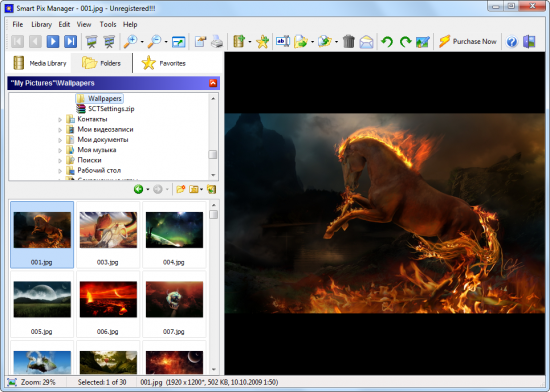This screenshot has width=550, height=392.
Task: Expand the Моя музыка folder
Action: tap(60, 150)
